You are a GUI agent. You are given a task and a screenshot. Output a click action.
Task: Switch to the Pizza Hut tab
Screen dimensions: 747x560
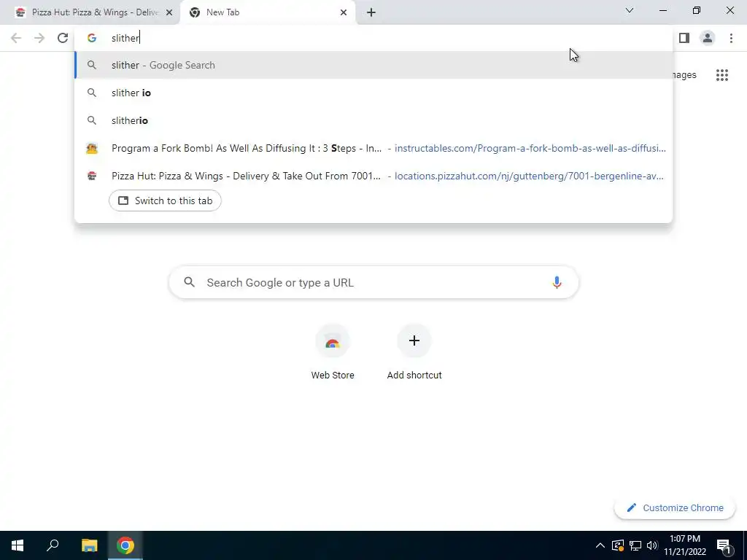(90, 12)
